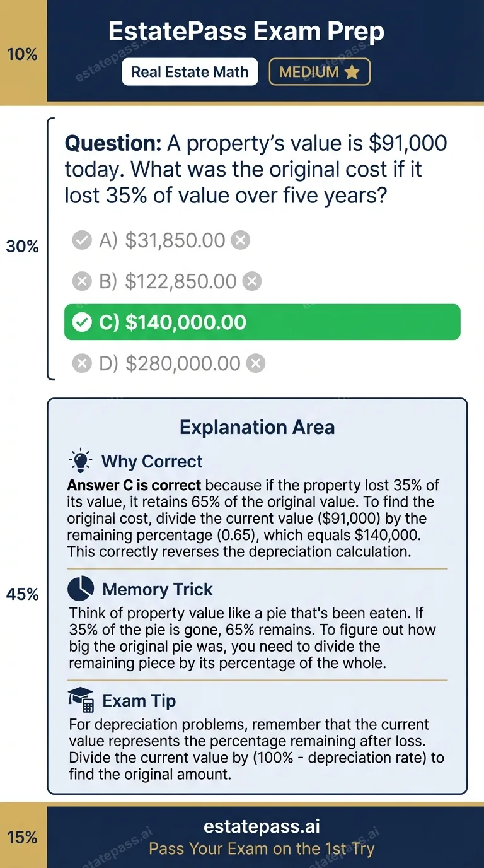
Task: Click the X circle before option D
Action: (82, 363)
